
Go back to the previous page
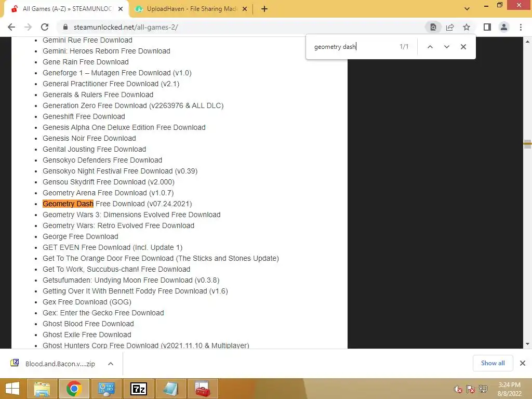point(11,27)
